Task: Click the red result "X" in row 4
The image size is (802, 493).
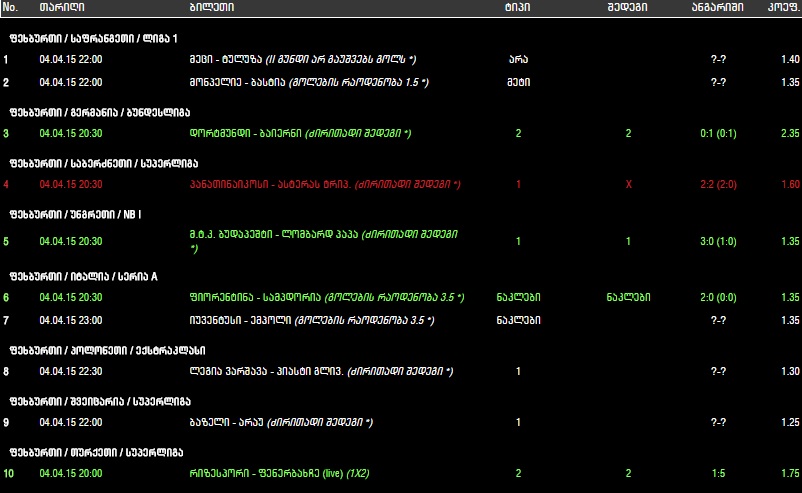Action: 629,185
